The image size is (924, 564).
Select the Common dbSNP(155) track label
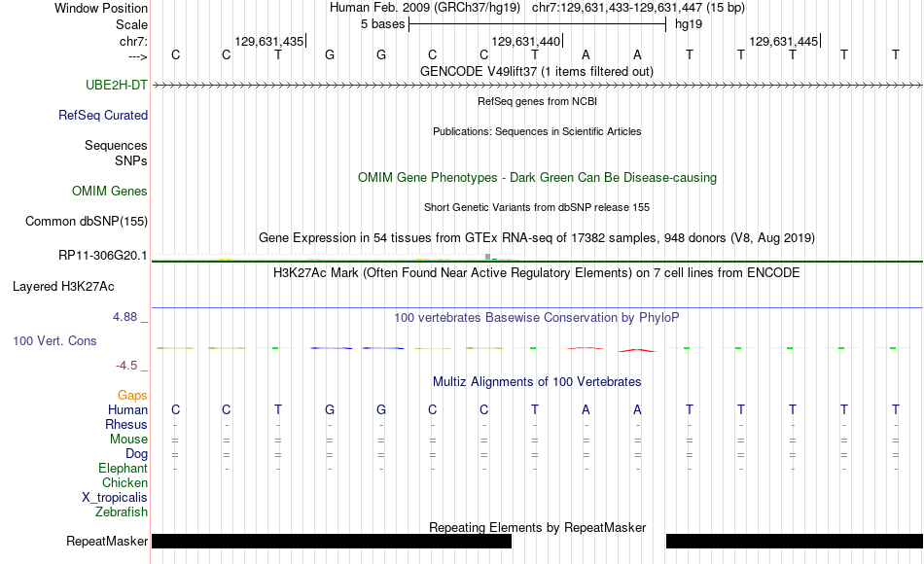[x=86, y=221]
